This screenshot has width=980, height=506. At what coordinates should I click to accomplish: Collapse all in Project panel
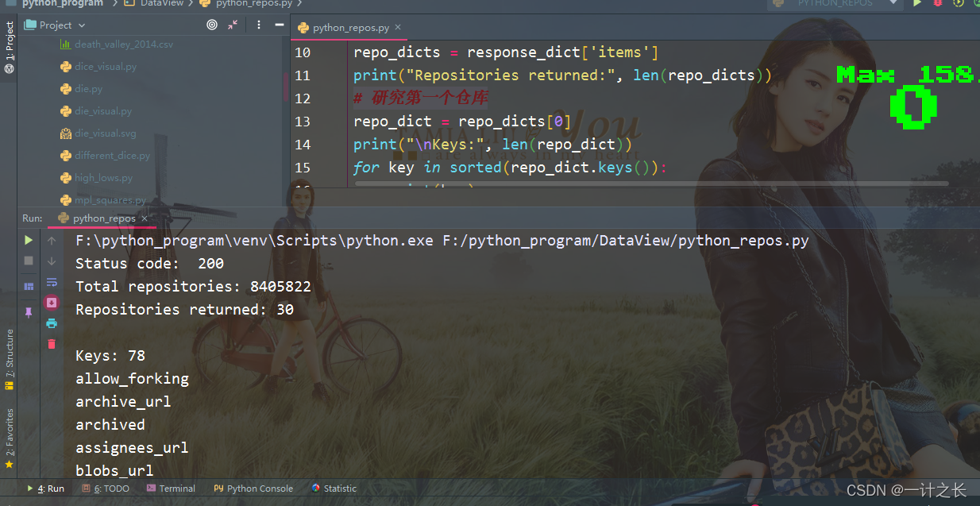coord(233,25)
